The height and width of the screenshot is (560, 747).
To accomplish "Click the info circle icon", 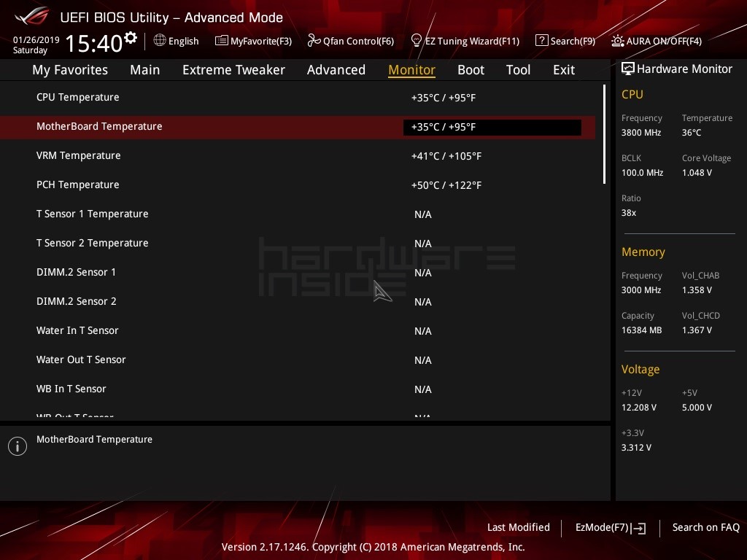I will pyautogui.click(x=18, y=446).
